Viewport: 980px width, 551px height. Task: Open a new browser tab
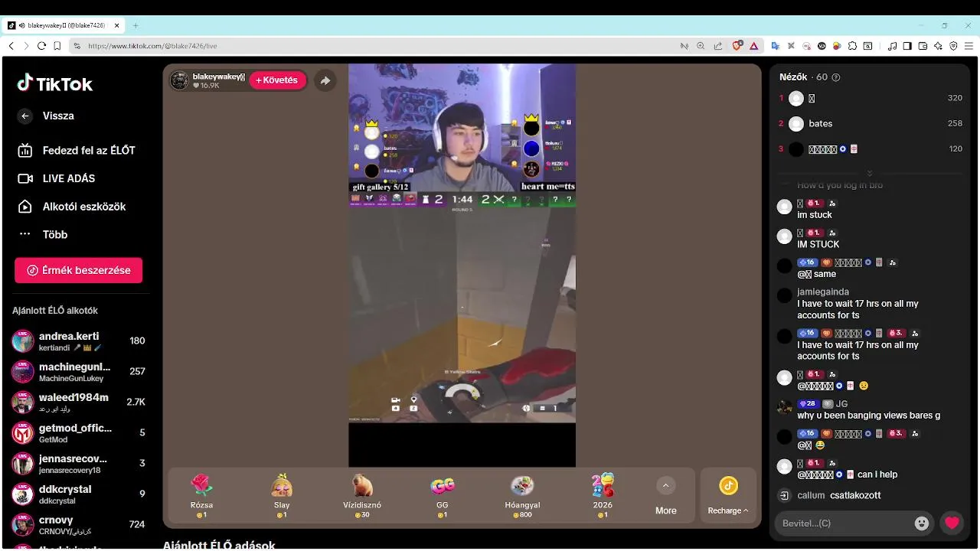[x=136, y=25]
